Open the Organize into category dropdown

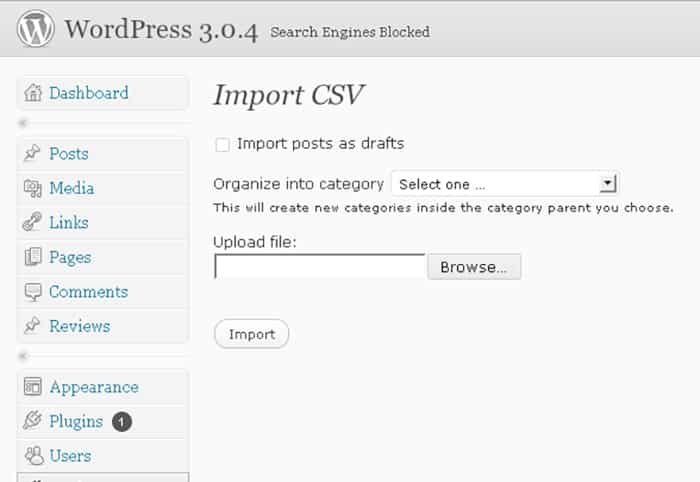click(504, 184)
